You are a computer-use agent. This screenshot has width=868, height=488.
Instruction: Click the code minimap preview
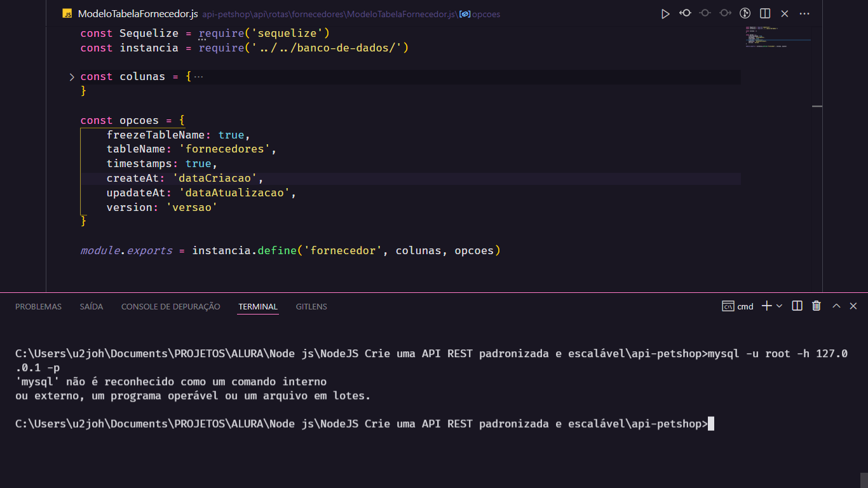[778, 37]
